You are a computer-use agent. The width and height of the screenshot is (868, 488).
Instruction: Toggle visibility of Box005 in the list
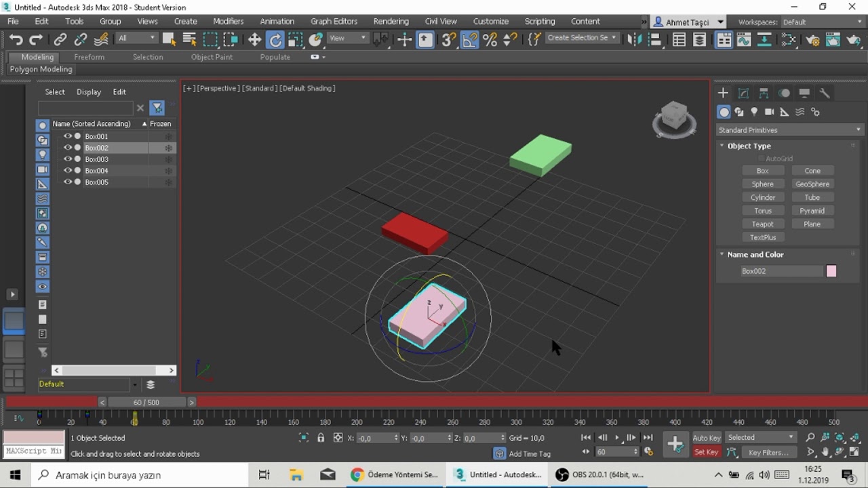(68, 182)
